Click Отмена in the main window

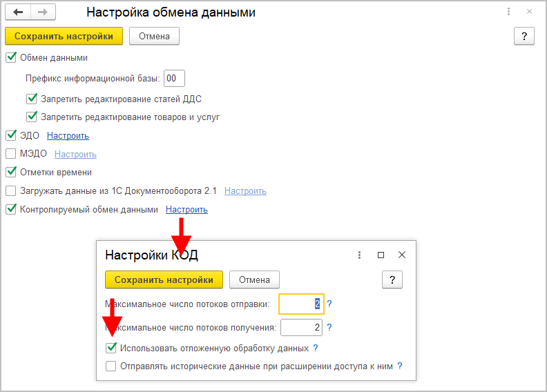[x=154, y=37]
